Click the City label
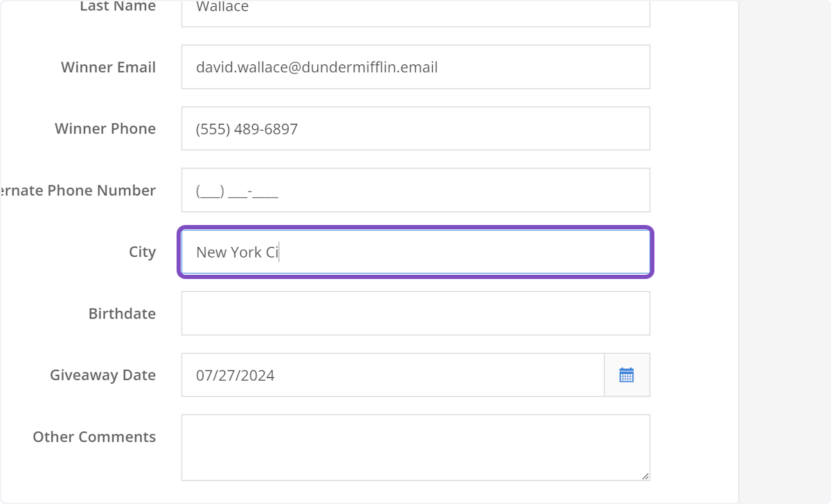The height and width of the screenshot is (504, 831). pyautogui.click(x=142, y=252)
